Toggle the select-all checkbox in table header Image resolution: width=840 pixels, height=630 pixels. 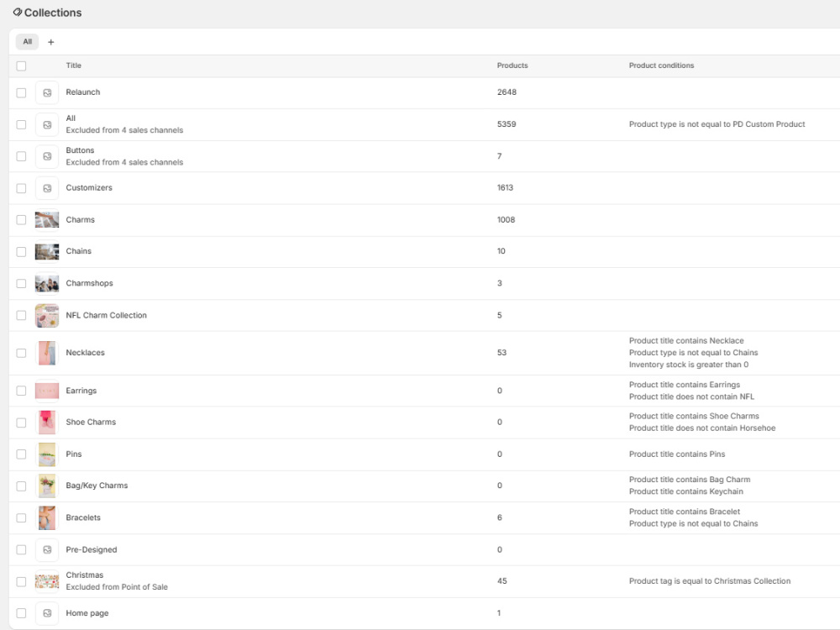[x=22, y=66]
